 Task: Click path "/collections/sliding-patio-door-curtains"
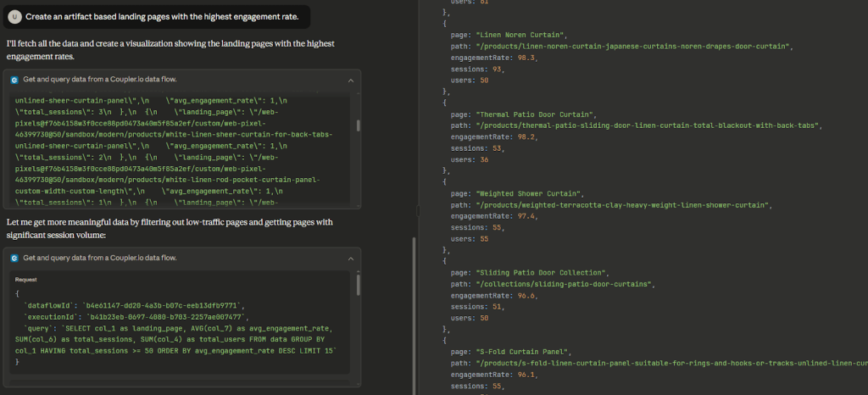click(x=563, y=284)
